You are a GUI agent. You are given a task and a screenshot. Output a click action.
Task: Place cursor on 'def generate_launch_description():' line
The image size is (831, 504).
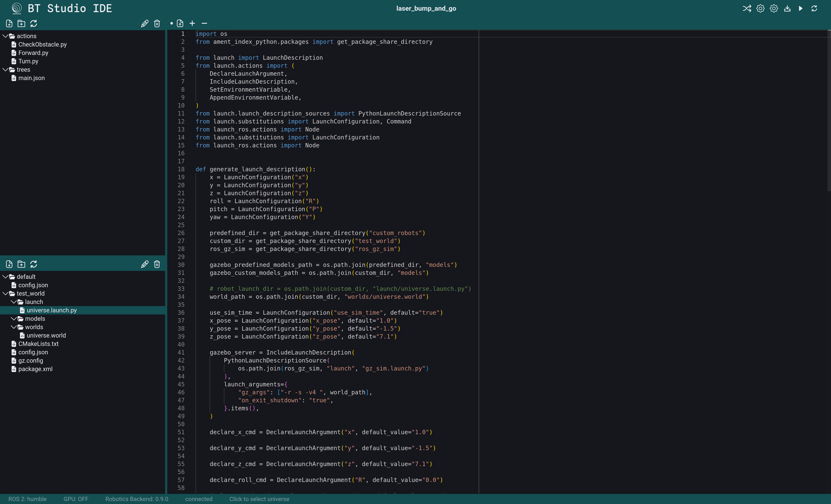(255, 169)
